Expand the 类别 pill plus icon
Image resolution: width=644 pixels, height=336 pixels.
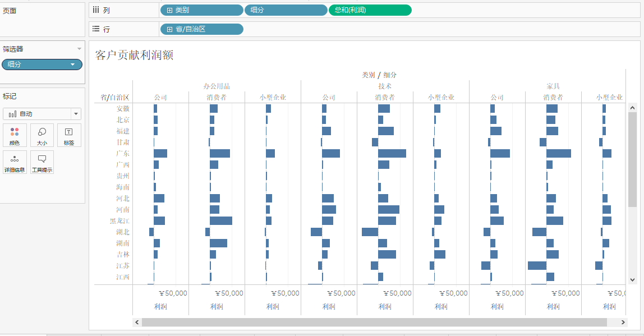(x=169, y=10)
